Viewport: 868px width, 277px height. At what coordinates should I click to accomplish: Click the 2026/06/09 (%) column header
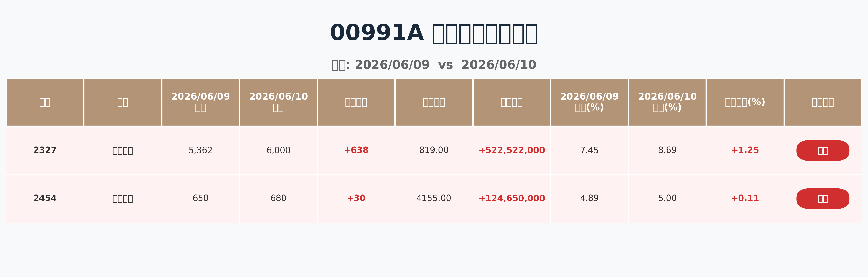point(589,102)
